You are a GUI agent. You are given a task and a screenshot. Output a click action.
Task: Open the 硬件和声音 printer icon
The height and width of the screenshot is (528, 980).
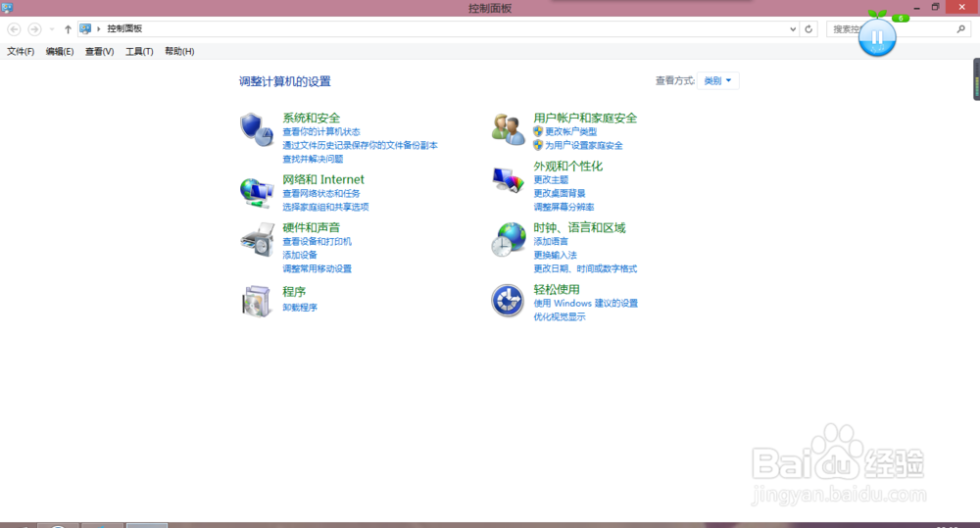(x=257, y=239)
